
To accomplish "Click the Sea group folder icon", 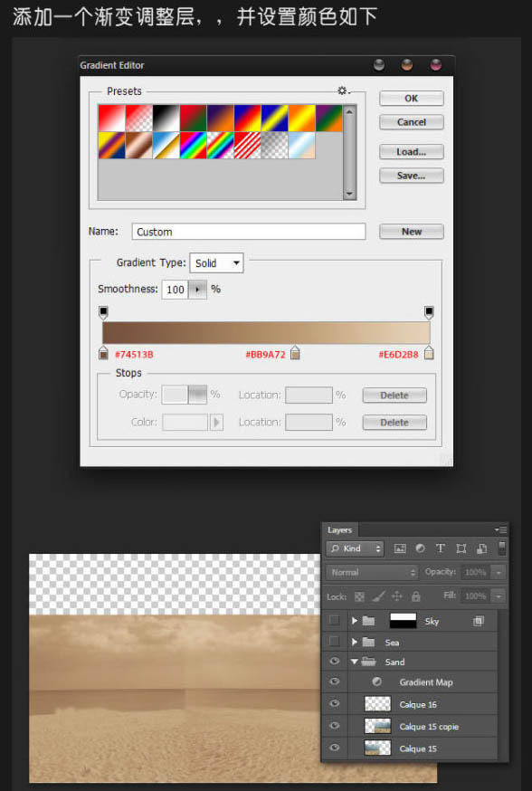I will point(368,643).
